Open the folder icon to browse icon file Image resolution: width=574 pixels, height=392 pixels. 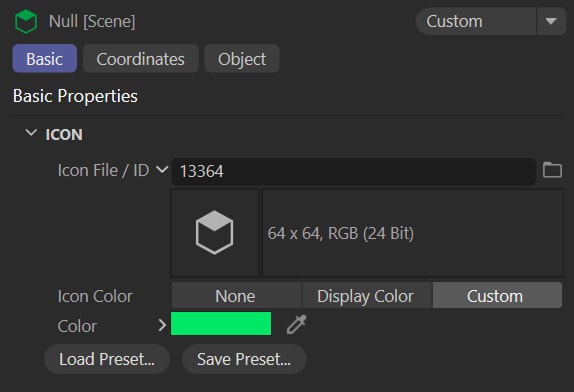(552, 170)
